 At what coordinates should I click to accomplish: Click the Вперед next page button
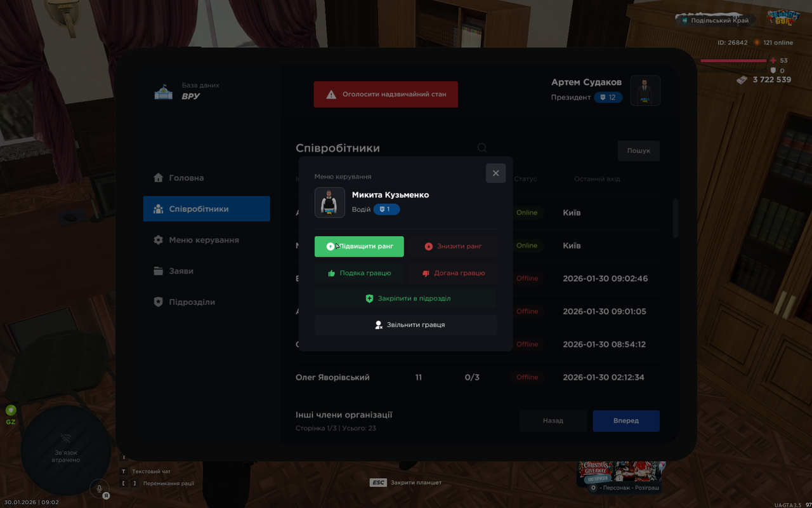(x=626, y=421)
